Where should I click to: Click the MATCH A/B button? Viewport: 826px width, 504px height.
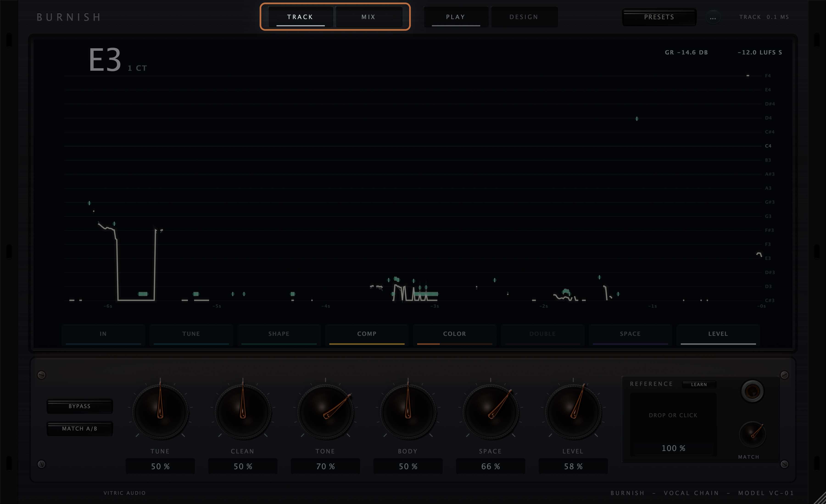(80, 429)
